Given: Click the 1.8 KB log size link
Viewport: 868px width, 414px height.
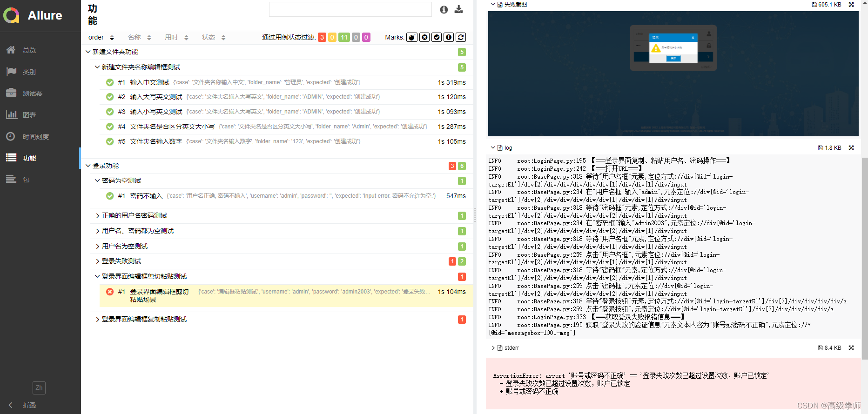Looking at the screenshot, I should coord(830,148).
